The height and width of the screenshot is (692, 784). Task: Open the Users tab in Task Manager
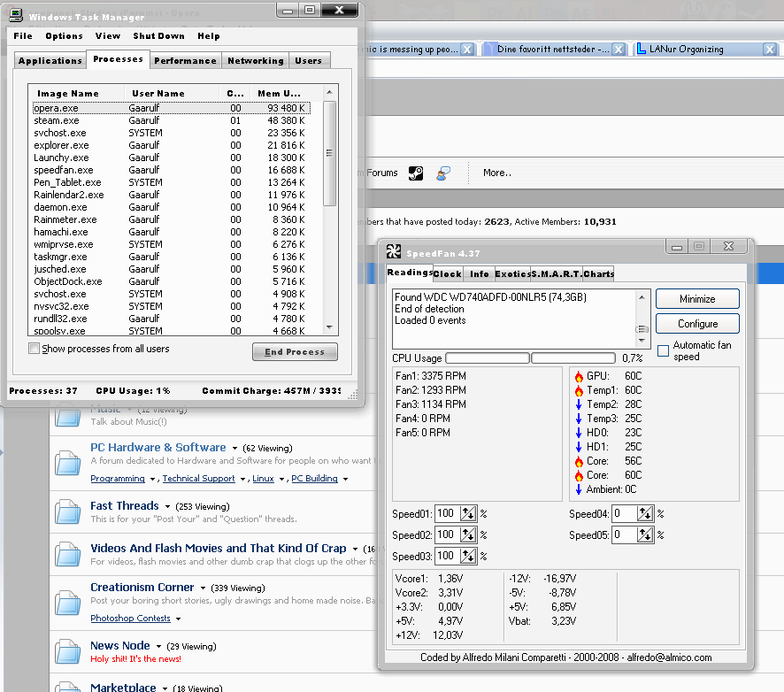tap(309, 60)
